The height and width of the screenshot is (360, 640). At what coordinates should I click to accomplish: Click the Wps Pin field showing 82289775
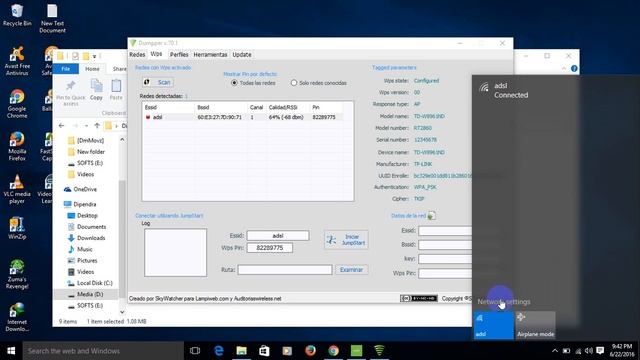pyautogui.click(x=269, y=248)
